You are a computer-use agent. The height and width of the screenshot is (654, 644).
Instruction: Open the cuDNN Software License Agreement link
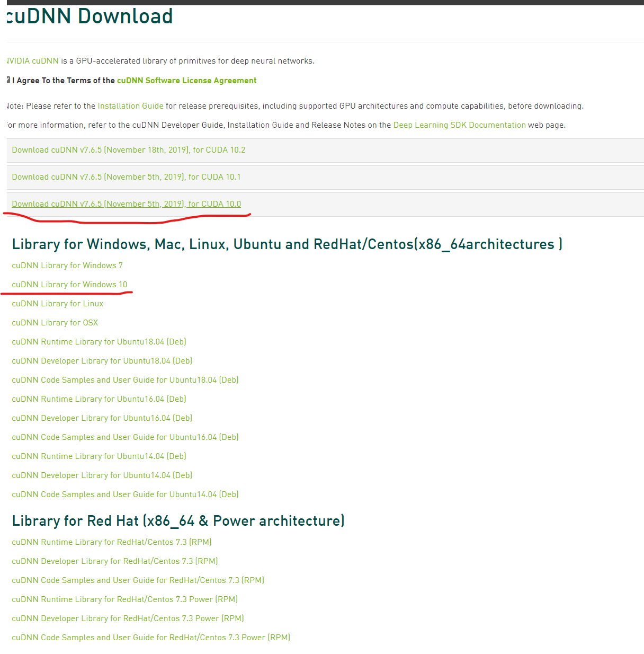[186, 81]
